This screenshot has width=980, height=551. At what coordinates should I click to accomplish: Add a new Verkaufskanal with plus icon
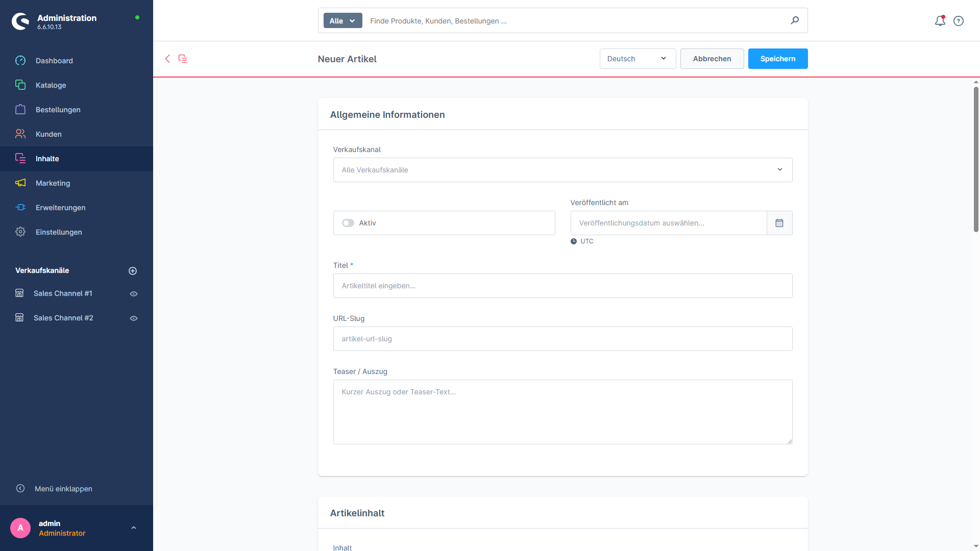pos(133,271)
